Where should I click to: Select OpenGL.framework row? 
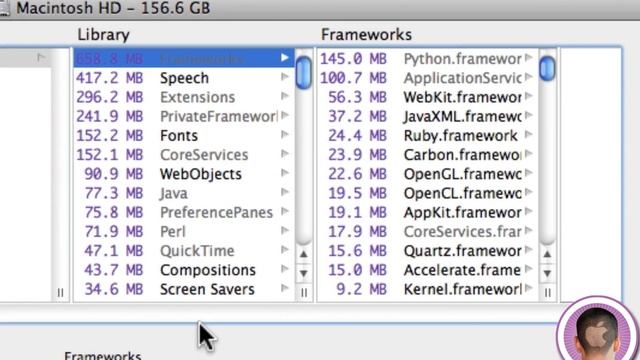coord(428,174)
